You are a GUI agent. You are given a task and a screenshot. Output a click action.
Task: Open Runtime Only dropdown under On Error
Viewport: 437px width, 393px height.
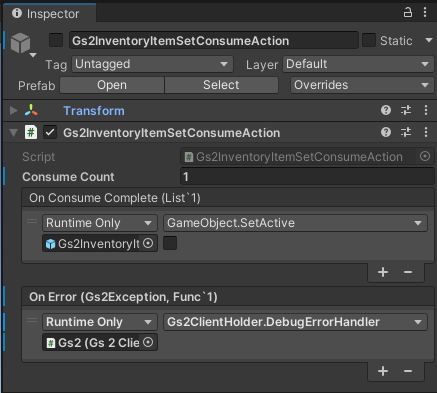point(100,322)
